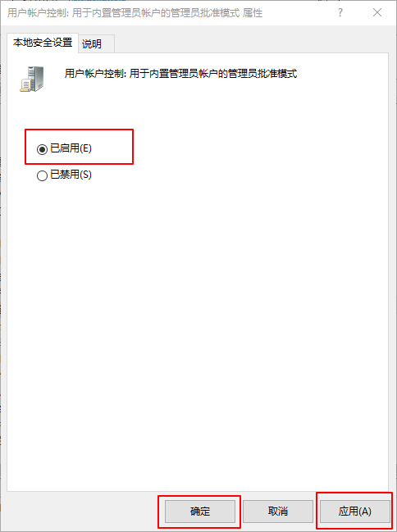Click the gray area left of 确定
The height and width of the screenshot is (532, 397).
coord(81,511)
